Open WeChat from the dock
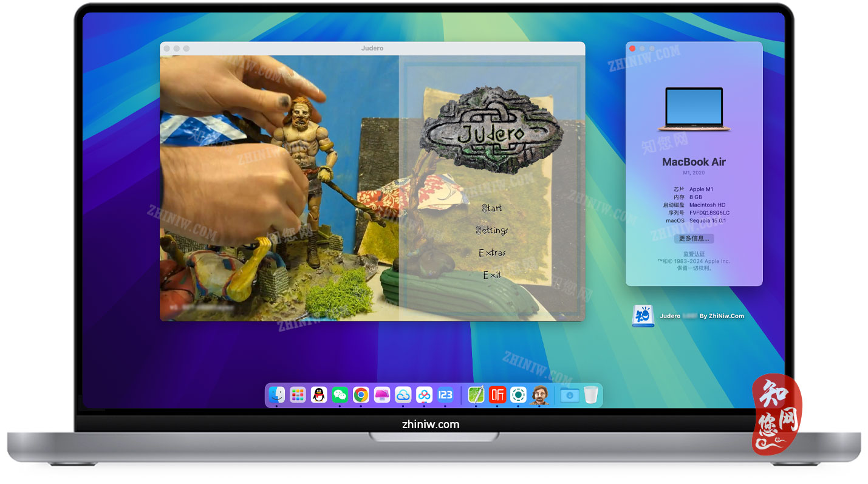 click(x=340, y=395)
